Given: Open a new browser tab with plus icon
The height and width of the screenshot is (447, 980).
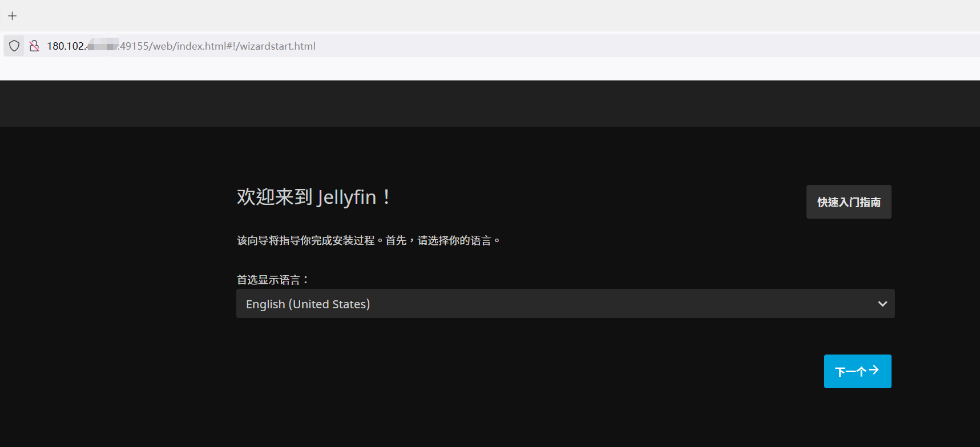Looking at the screenshot, I should 12,16.
